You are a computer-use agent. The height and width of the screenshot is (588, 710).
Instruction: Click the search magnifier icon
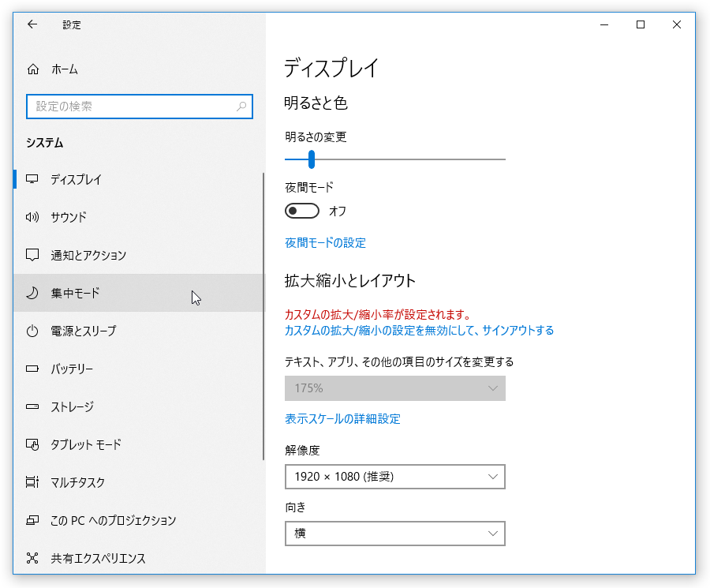(x=241, y=107)
